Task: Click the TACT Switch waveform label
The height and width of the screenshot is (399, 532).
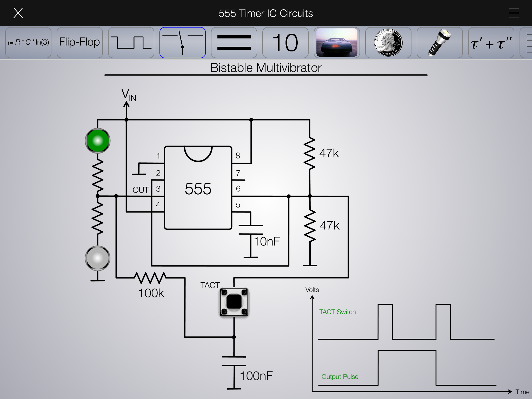Action: point(337,312)
